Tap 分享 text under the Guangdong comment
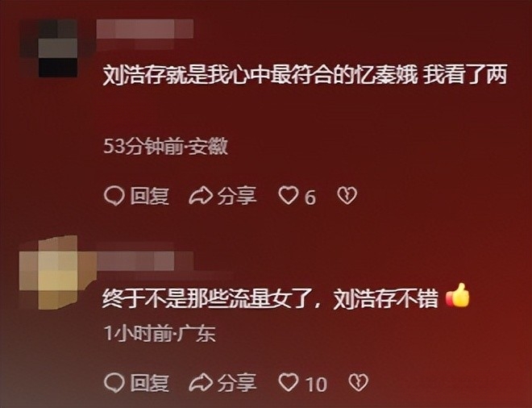Viewport: 532px width, 408px height. 237,383
